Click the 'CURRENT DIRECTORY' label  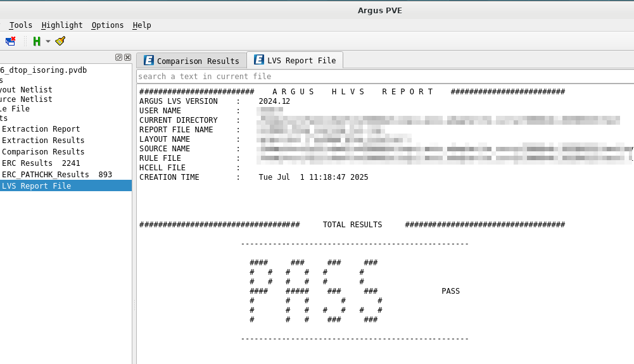pyautogui.click(x=179, y=120)
